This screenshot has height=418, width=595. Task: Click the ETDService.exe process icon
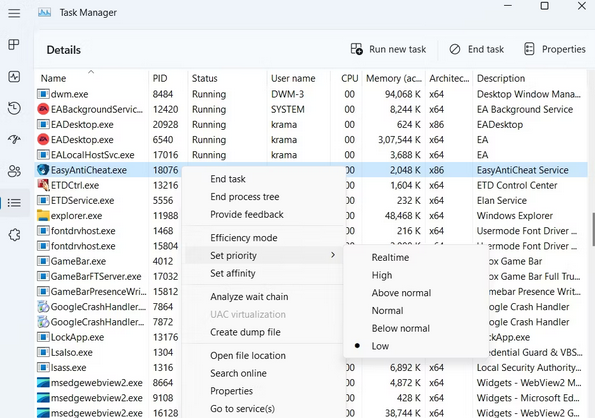[x=43, y=200]
